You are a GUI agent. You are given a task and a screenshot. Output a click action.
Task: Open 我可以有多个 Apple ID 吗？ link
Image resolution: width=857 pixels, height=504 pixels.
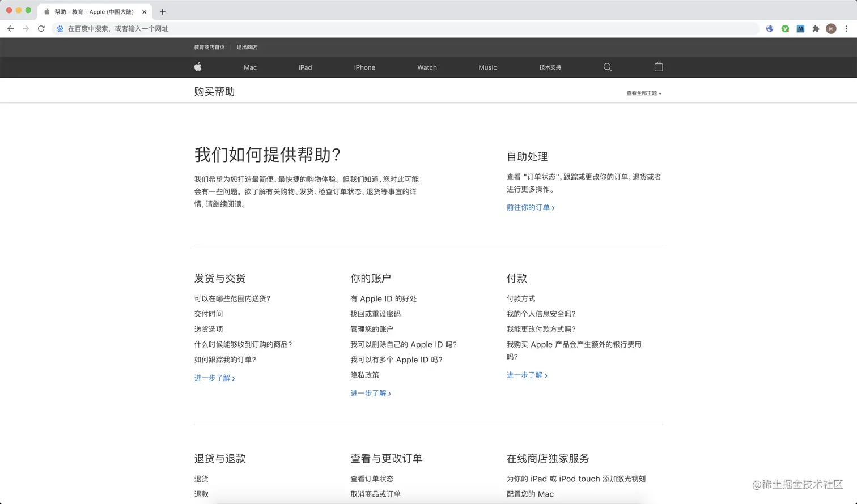(x=397, y=360)
